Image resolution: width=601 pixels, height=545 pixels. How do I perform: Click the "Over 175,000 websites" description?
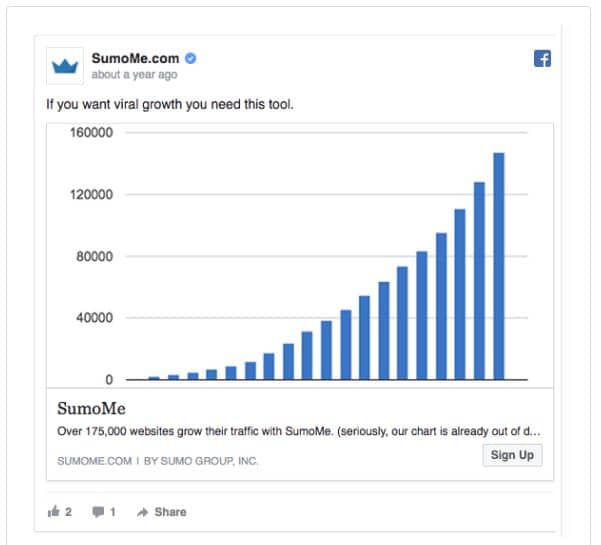coord(299,432)
